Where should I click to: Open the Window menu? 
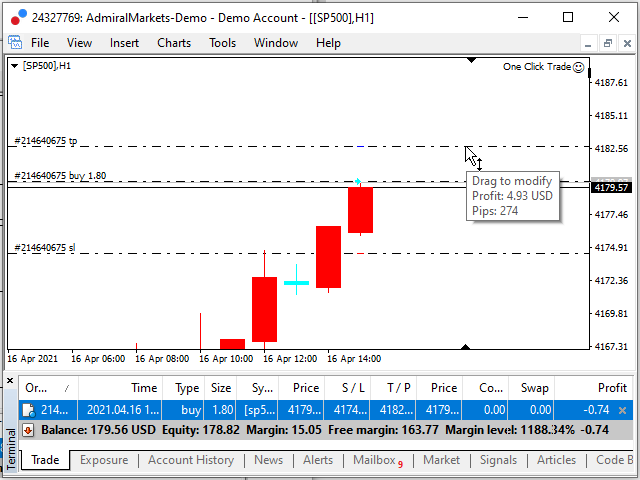276,43
